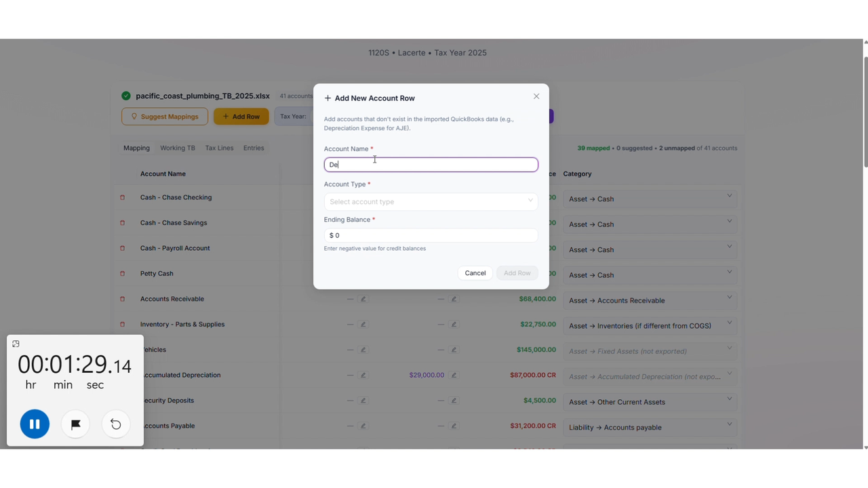Screen dimensions: 868x488
Task: Remove the Accounts Receivable row via trash icon
Action: (122, 299)
